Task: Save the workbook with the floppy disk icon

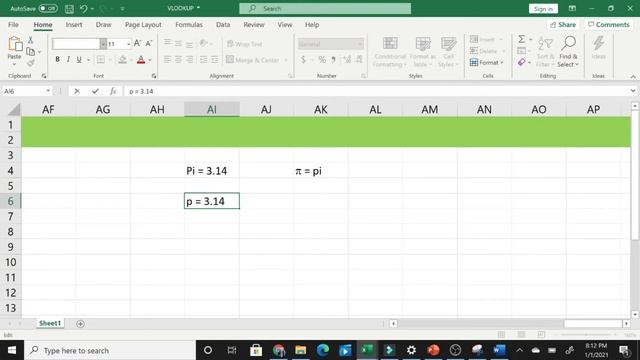Action: pyautogui.click(x=69, y=9)
